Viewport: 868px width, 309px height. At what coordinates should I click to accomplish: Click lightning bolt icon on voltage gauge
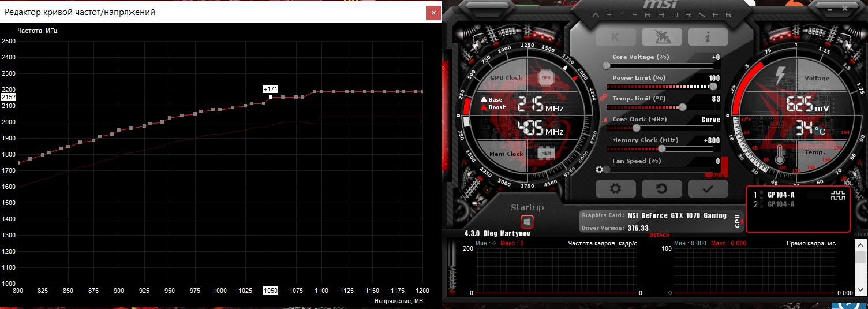(780, 76)
